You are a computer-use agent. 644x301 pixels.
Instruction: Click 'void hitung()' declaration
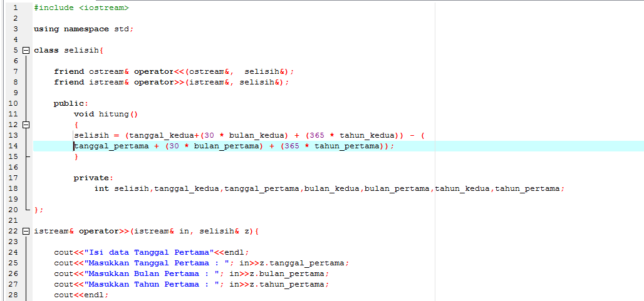pos(106,115)
